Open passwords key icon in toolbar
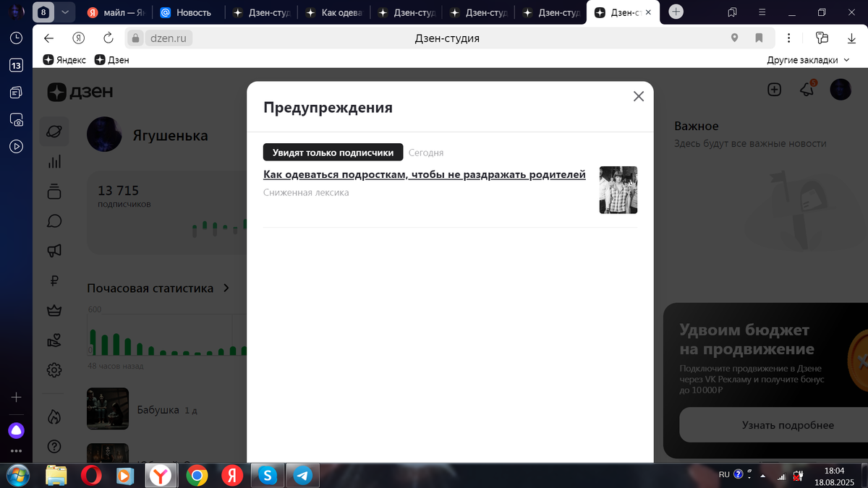The image size is (868, 488). pyautogui.click(x=821, y=38)
